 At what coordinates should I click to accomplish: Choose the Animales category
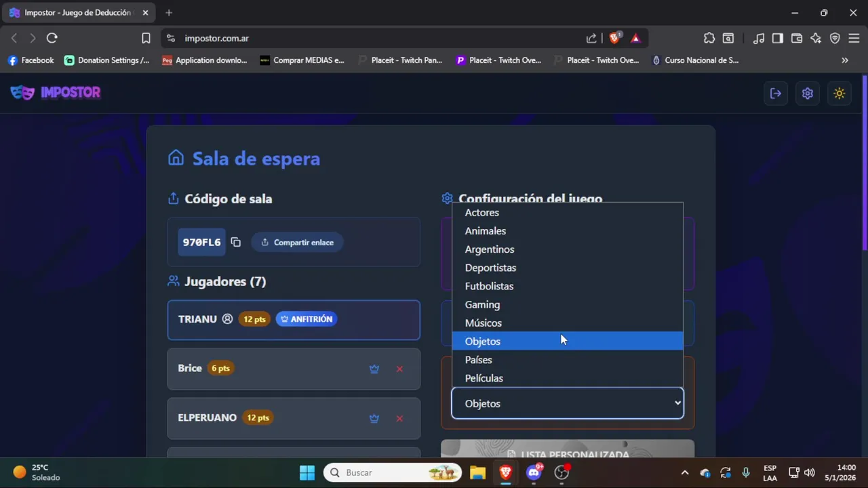click(568, 231)
